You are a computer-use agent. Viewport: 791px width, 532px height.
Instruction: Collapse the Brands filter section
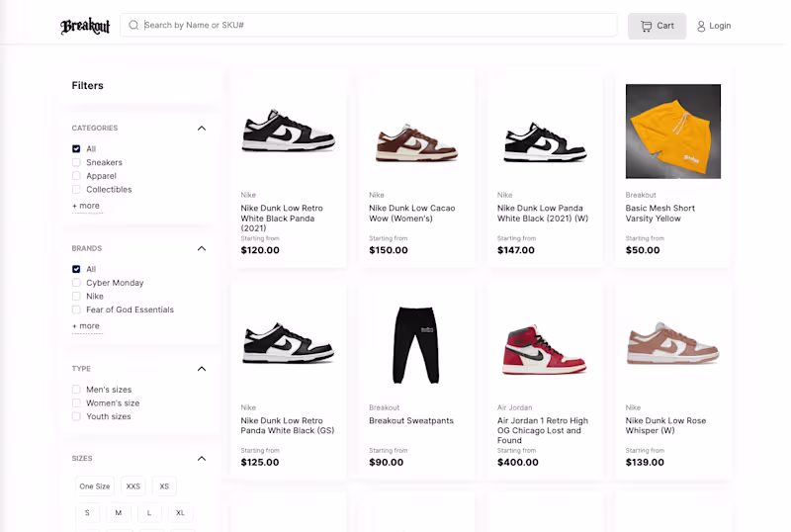click(202, 248)
